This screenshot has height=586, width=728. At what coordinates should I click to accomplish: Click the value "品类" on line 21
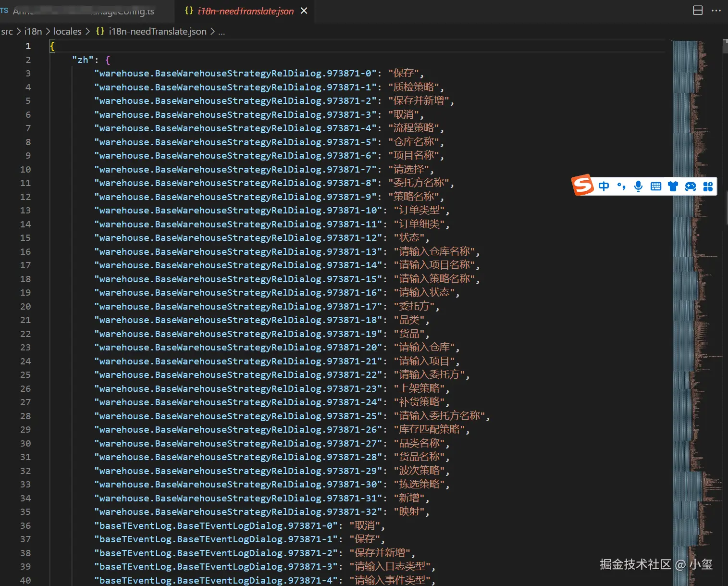[x=409, y=320]
